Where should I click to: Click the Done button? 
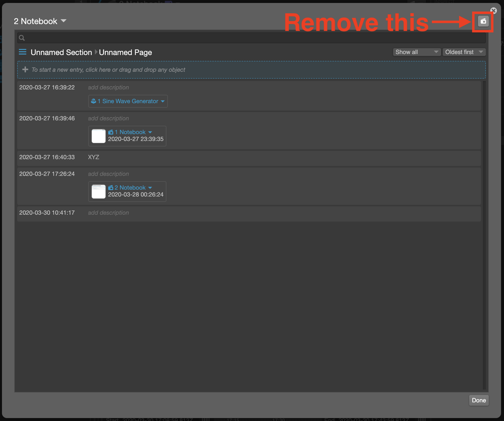point(478,400)
